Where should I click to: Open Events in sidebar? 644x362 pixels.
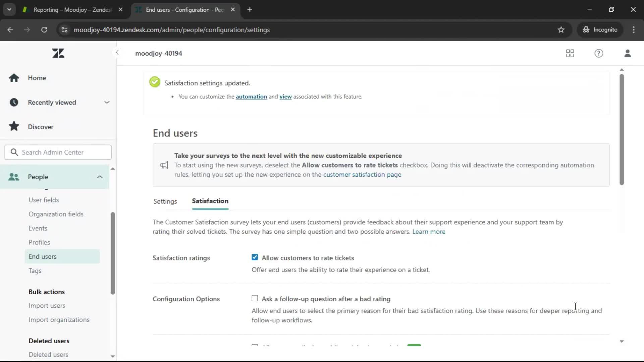38,228
